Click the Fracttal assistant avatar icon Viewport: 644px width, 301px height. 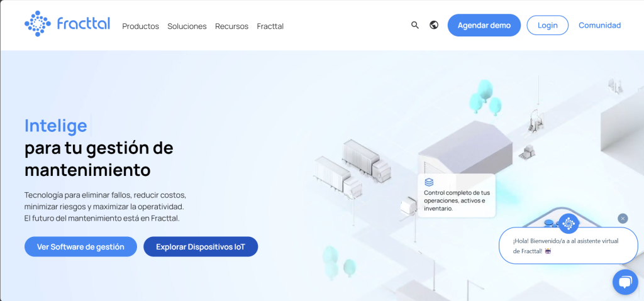pyautogui.click(x=569, y=223)
